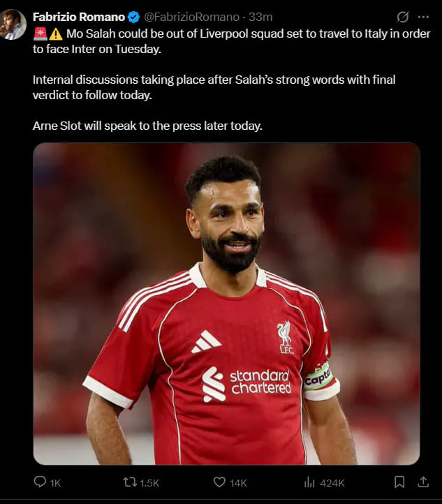Click the 424K views count

[x=332, y=483]
